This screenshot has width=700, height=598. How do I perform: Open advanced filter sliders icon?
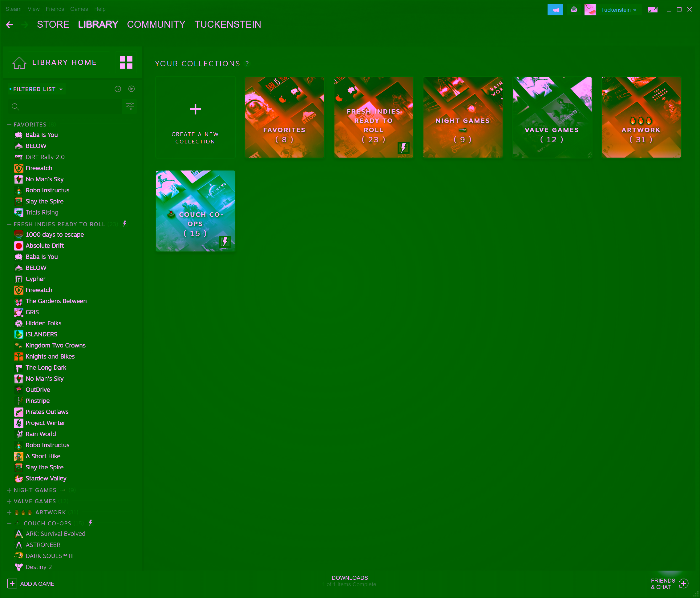click(130, 107)
